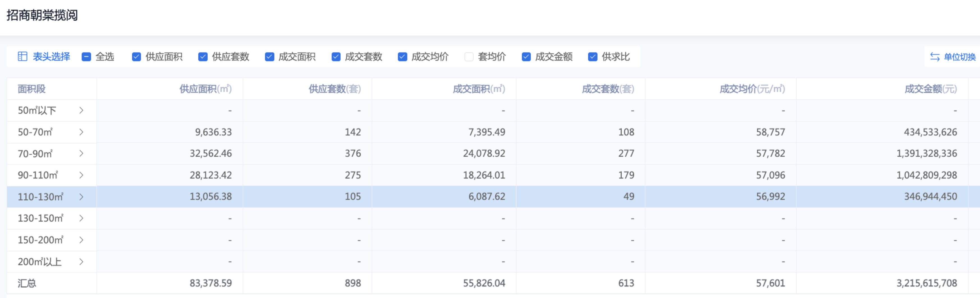
Task: Expand the 50㎡以下 row chevron
Action: pyautogui.click(x=81, y=110)
